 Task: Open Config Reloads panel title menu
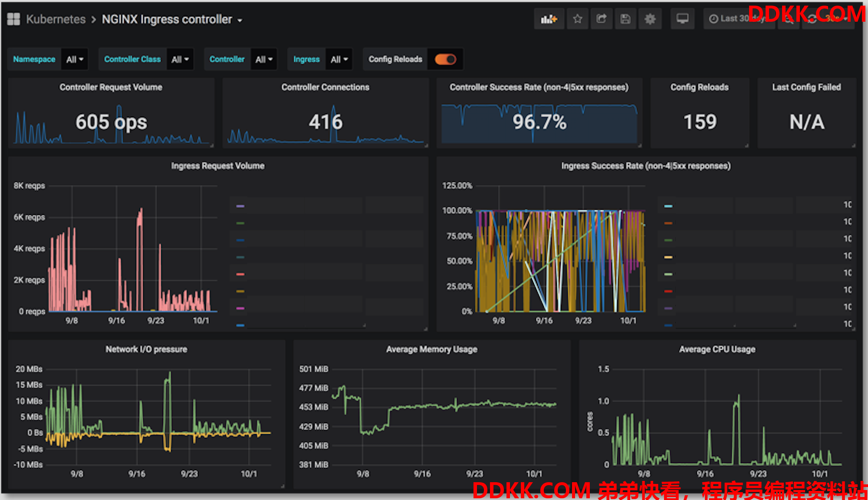[699, 87]
